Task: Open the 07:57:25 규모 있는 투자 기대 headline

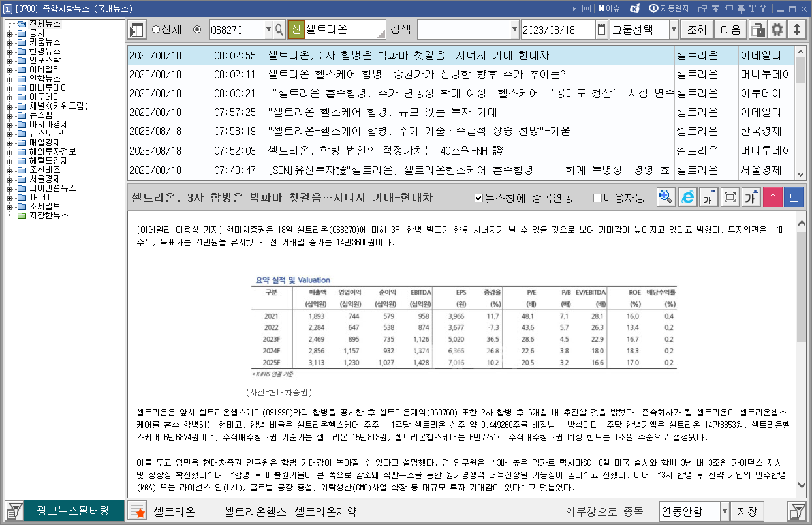Action: click(384, 112)
